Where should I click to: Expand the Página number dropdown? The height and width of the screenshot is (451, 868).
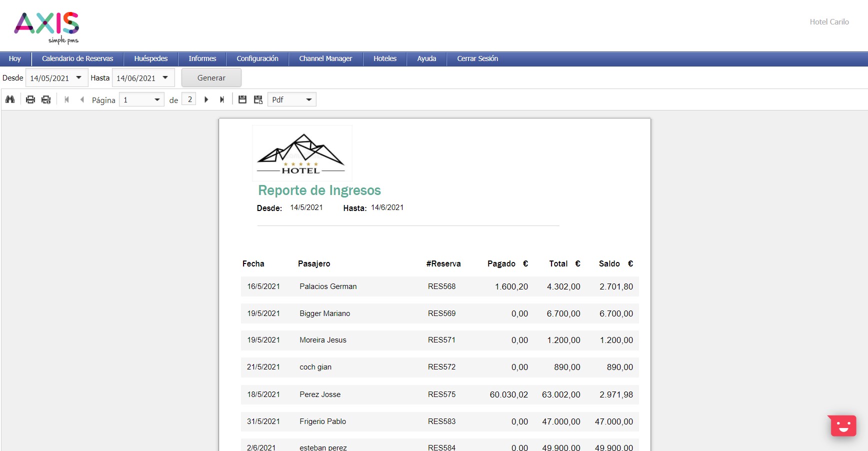point(157,99)
